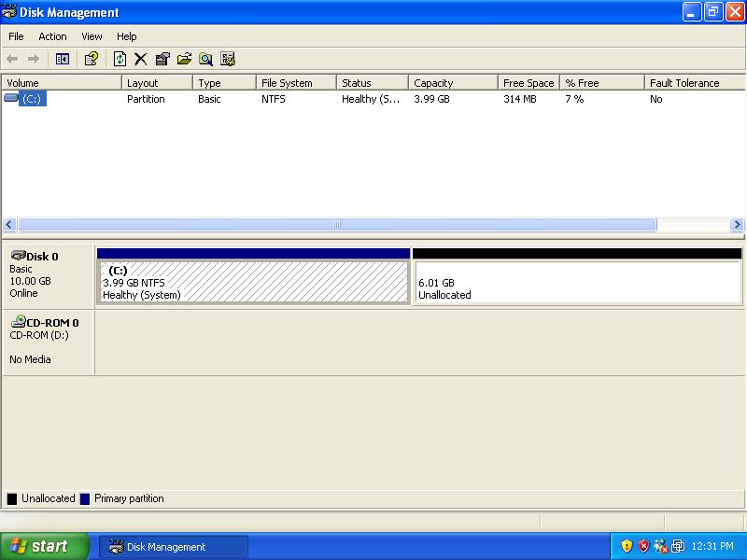
Task: Click the Delete X toolbar icon
Action: coord(141,59)
